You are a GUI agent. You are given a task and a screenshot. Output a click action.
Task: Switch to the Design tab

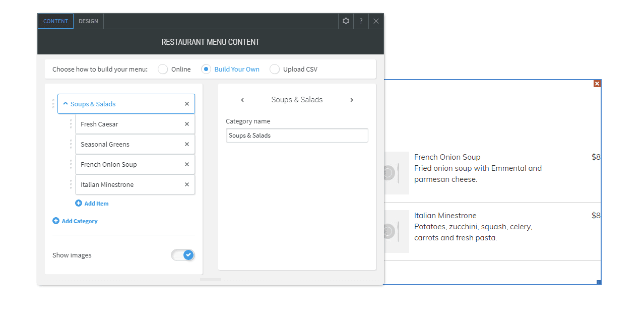pyautogui.click(x=89, y=21)
